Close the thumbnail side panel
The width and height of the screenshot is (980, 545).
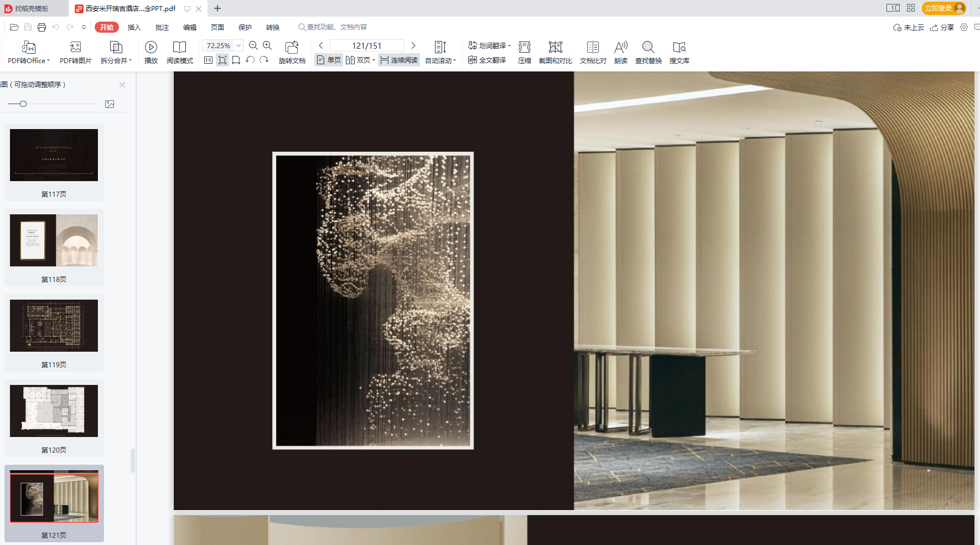pyautogui.click(x=122, y=85)
